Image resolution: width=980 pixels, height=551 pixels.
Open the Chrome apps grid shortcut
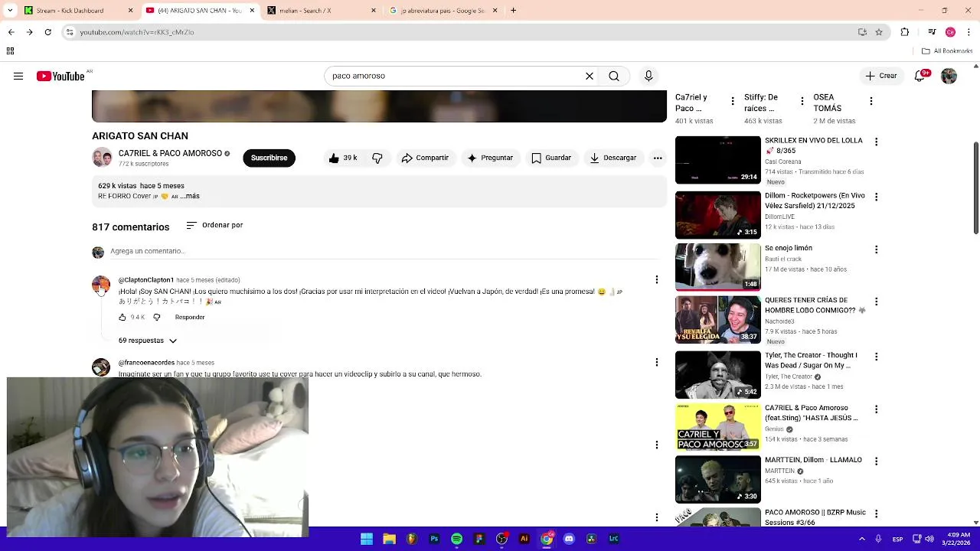coord(10,51)
